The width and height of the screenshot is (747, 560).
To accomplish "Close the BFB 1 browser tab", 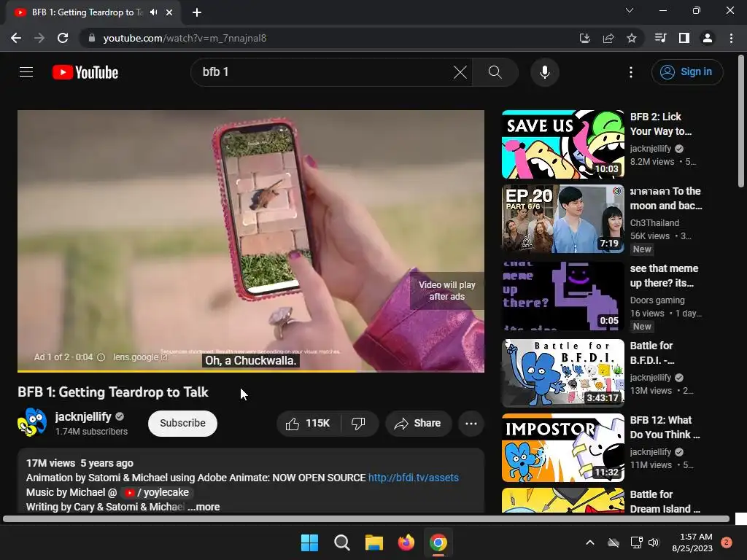I will [x=169, y=12].
